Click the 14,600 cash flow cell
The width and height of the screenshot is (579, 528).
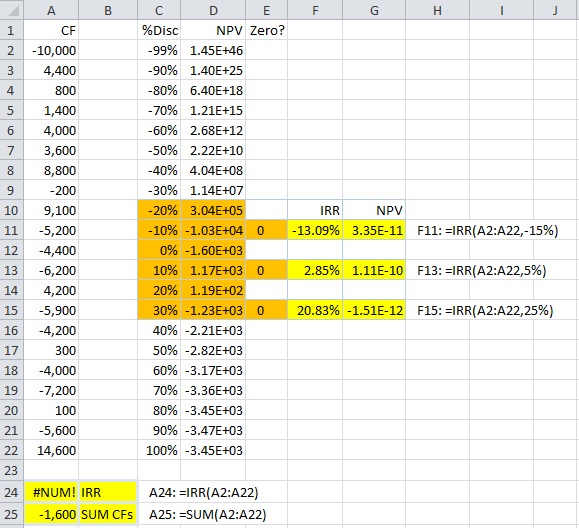tap(51, 450)
